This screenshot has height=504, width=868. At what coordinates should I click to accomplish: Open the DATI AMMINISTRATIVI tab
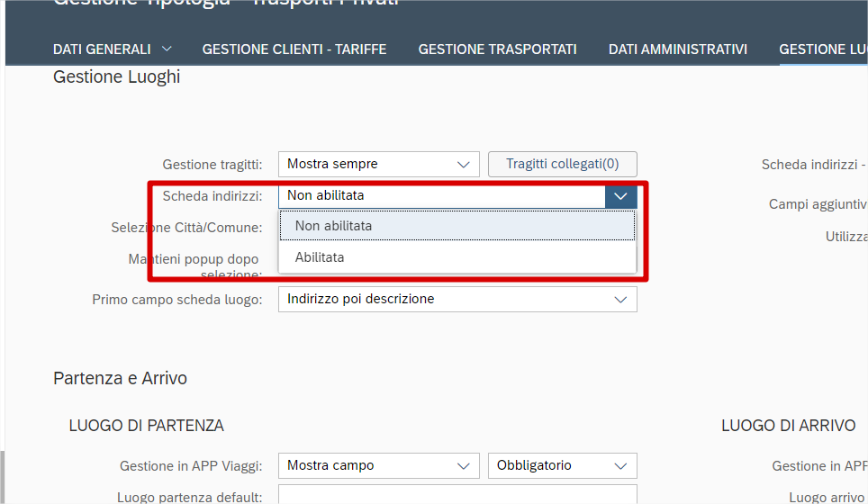click(x=678, y=49)
